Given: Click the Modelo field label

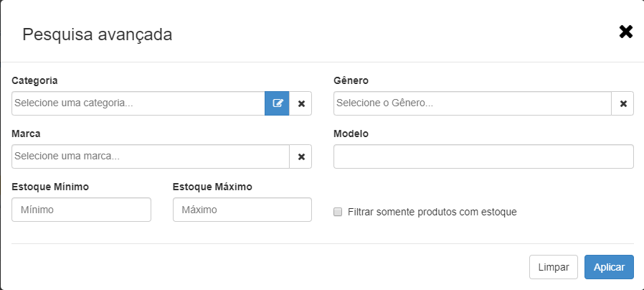Looking at the screenshot, I should (x=351, y=134).
